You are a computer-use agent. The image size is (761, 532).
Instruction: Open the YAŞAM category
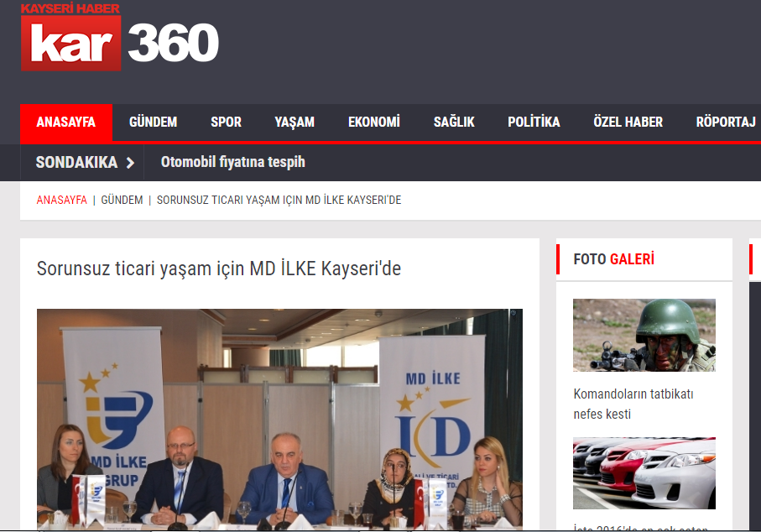[294, 123]
